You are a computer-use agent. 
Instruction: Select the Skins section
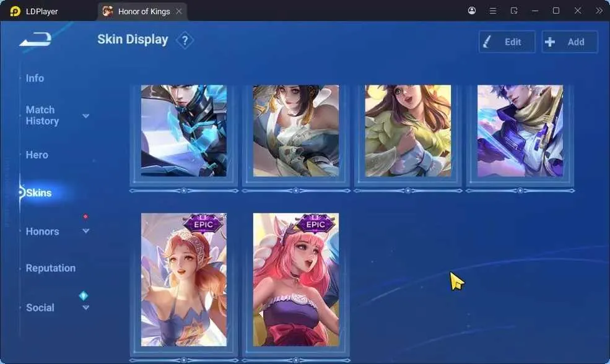[x=38, y=193]
